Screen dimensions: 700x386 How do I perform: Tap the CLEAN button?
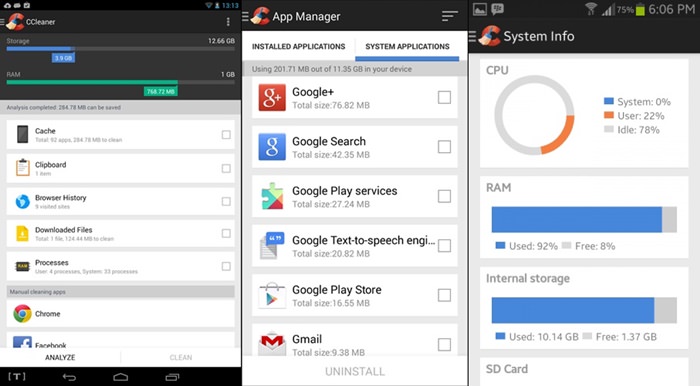(181, 357)
